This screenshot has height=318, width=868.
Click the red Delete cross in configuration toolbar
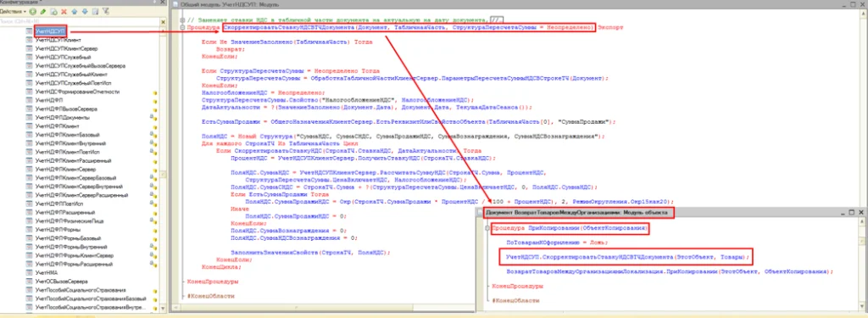pos(64,12)
